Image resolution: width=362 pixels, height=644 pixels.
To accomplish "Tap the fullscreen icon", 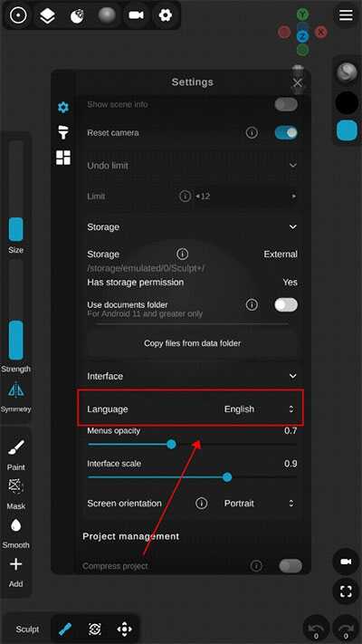I will pyautogui.click(x=346, y=591).
